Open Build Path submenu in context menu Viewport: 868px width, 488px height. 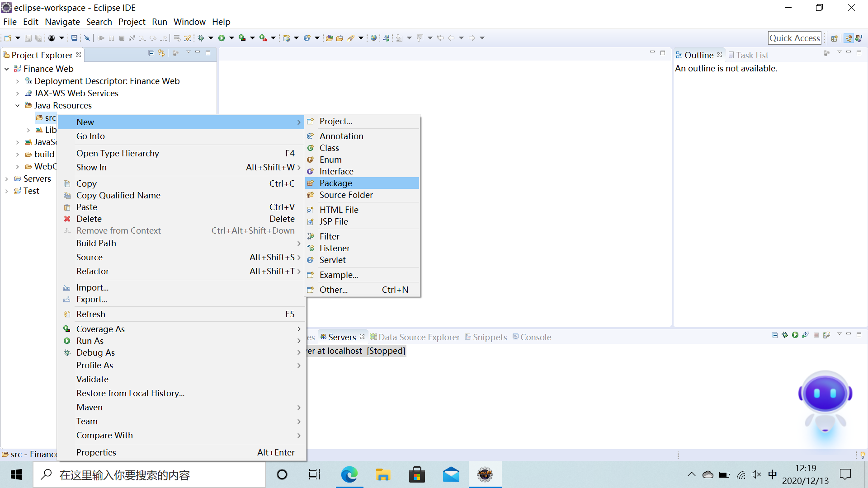pos(182,243)
